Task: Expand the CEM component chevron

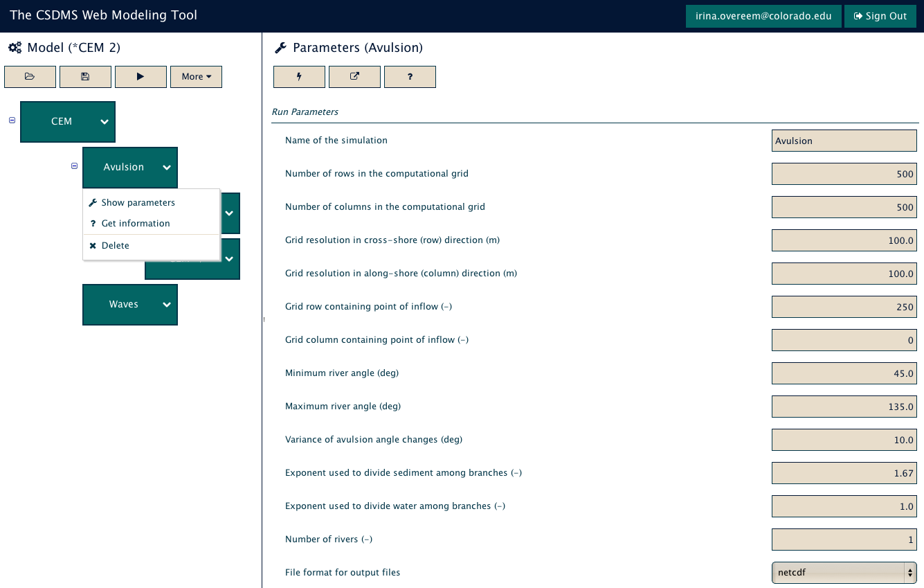Action: [x=104, y=122]
